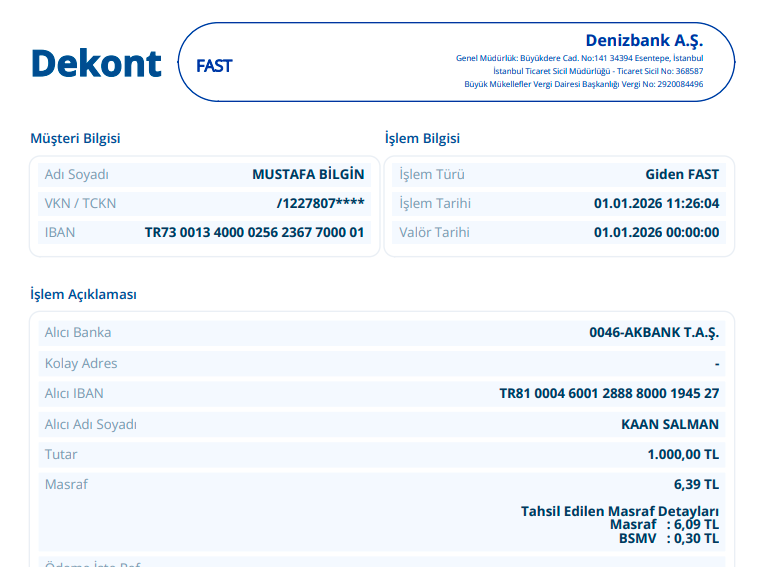The height and width of the screenshot is (567, 771).
Task: Click the Alıcı Adı Soyadı label
Action: [x=91, y=424]
